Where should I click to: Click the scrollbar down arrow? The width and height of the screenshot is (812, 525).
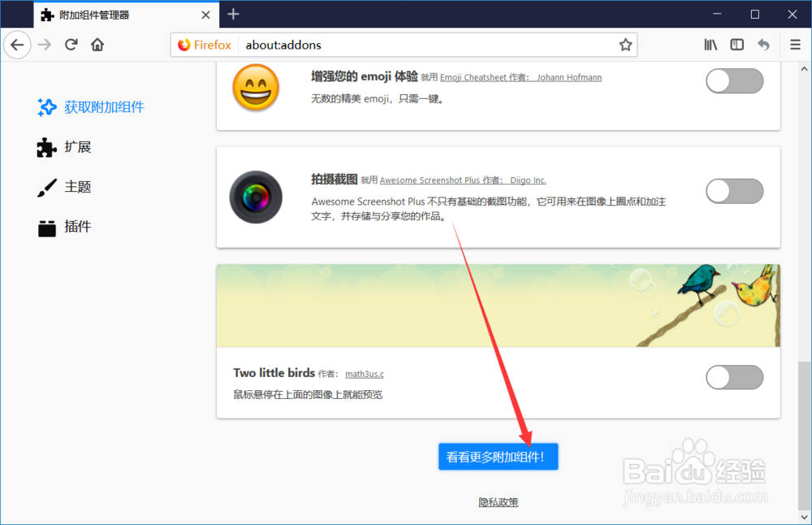tap(804, 517)
